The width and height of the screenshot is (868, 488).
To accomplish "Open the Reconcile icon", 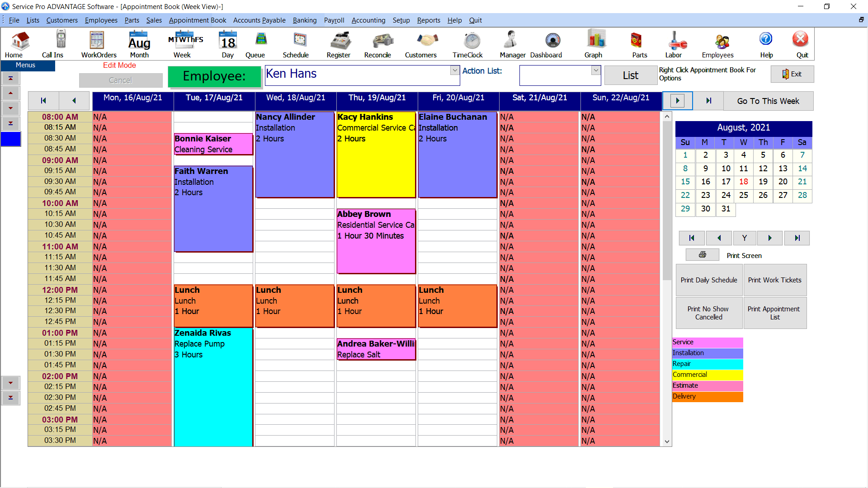I will (x=378, y=44).
